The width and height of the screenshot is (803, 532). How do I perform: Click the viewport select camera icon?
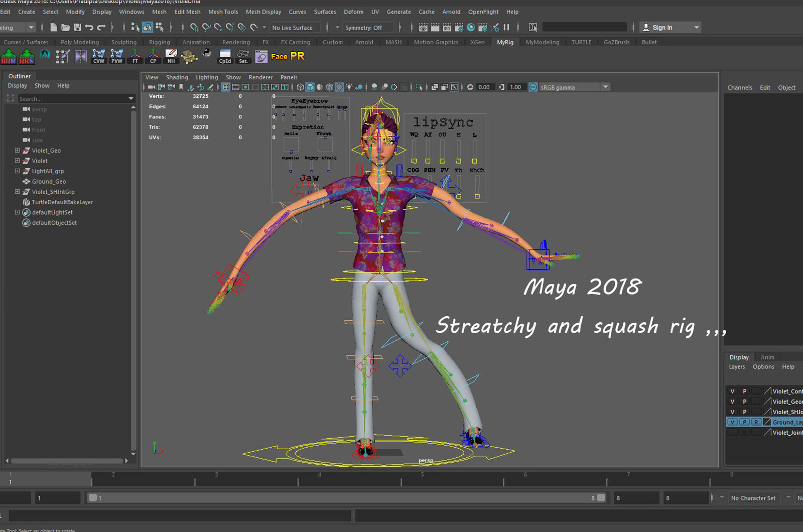click(152, 87)
